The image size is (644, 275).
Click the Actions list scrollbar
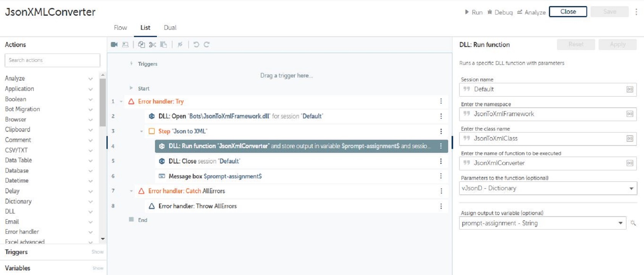[x=103, y=102]
